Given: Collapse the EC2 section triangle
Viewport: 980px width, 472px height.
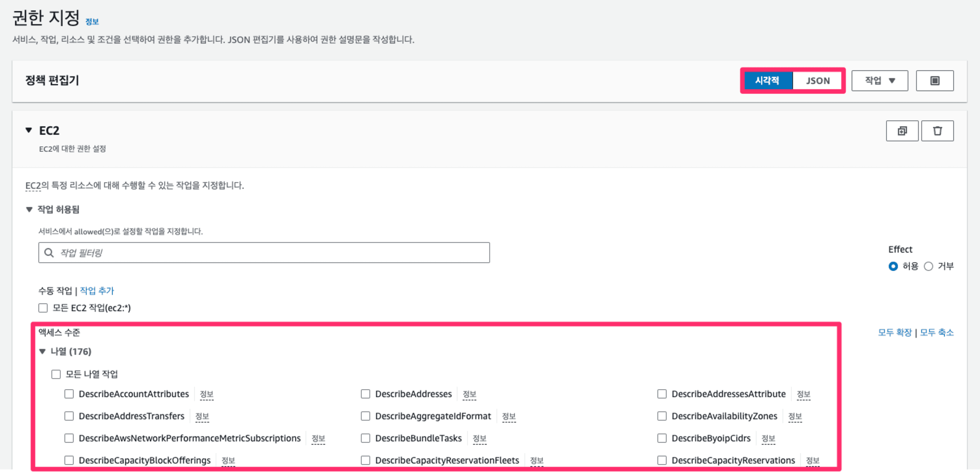Looking at the screenshot, I should tap(29, 130).
